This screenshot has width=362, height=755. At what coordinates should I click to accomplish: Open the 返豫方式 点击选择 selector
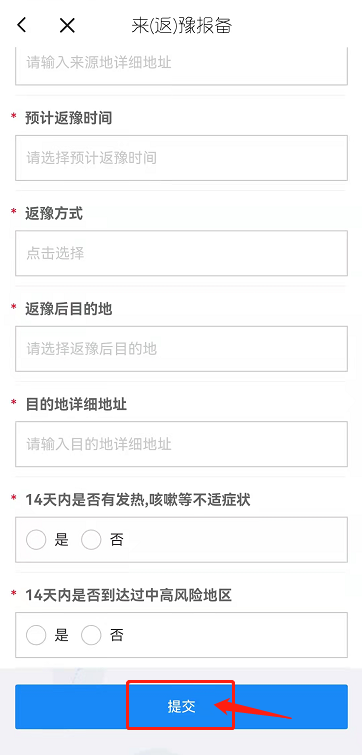click(181, 253)
